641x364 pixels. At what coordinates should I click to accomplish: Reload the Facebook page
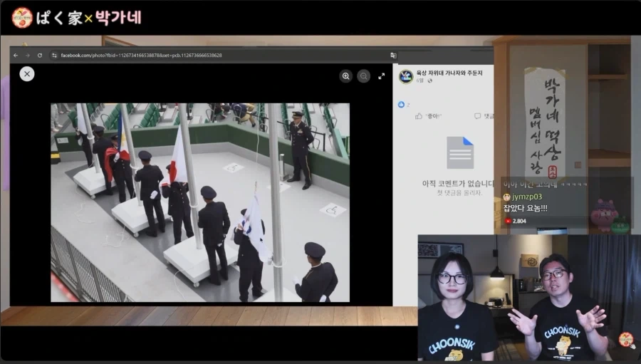point(40,56)
